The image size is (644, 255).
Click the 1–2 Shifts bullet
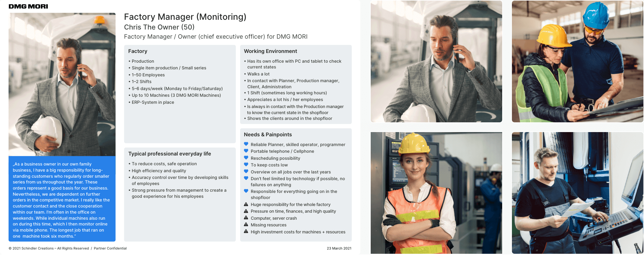(x=140, y=82)
